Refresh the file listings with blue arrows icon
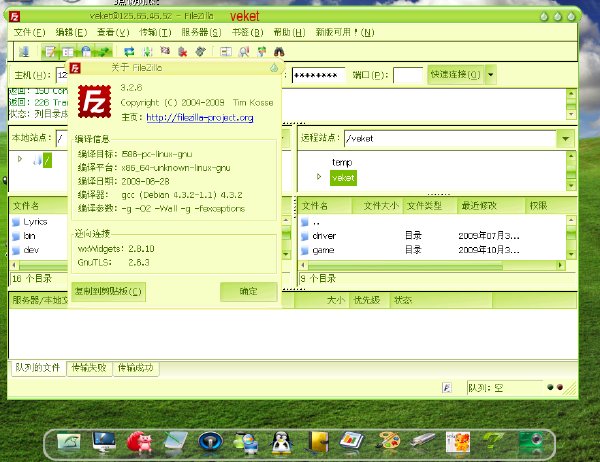 point(129,52)
